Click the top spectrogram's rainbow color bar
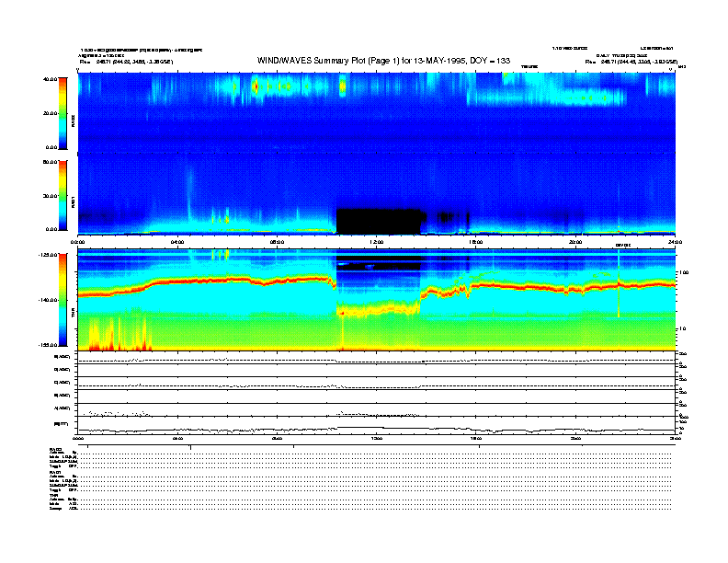This screenshot has height=563, width=728. point(63,114)
